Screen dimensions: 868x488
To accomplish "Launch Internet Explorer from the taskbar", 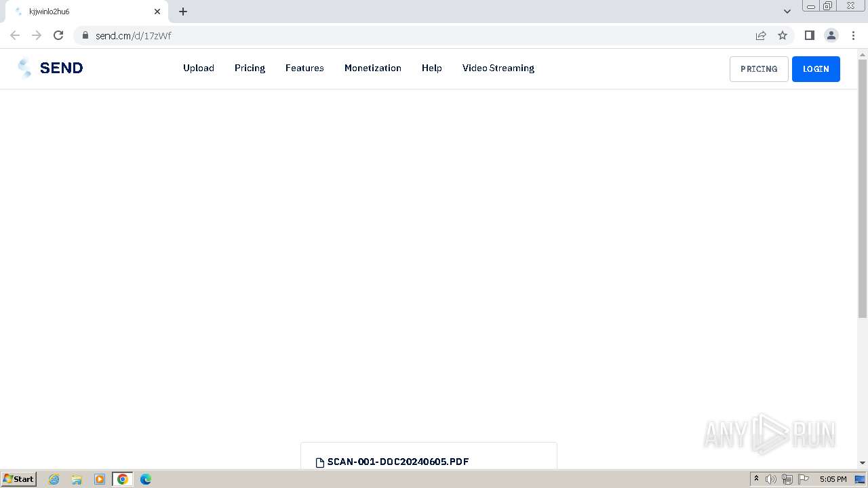I will coord(54,479).
